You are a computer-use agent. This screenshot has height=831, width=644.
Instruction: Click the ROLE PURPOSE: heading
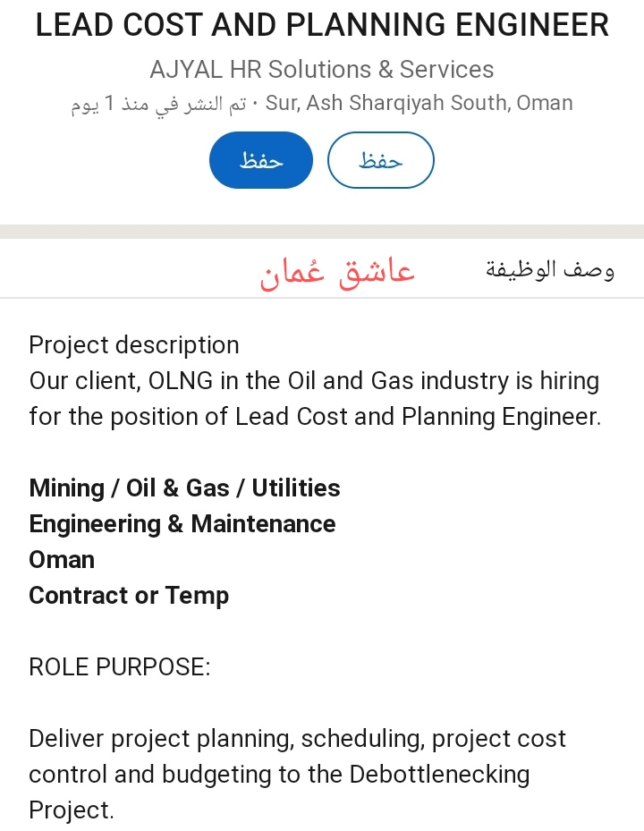pyautogui.click(x=120, y=667)
